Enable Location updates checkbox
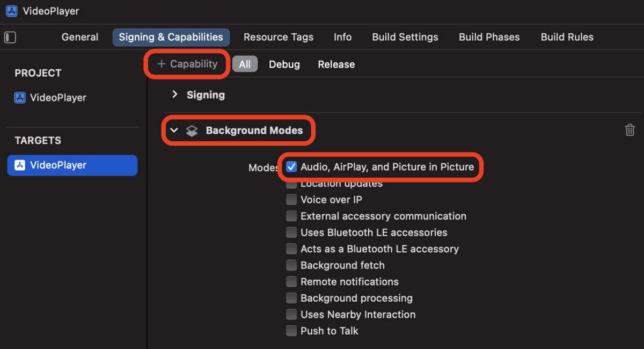Screen dimensions: 644x349 (291, 184)
